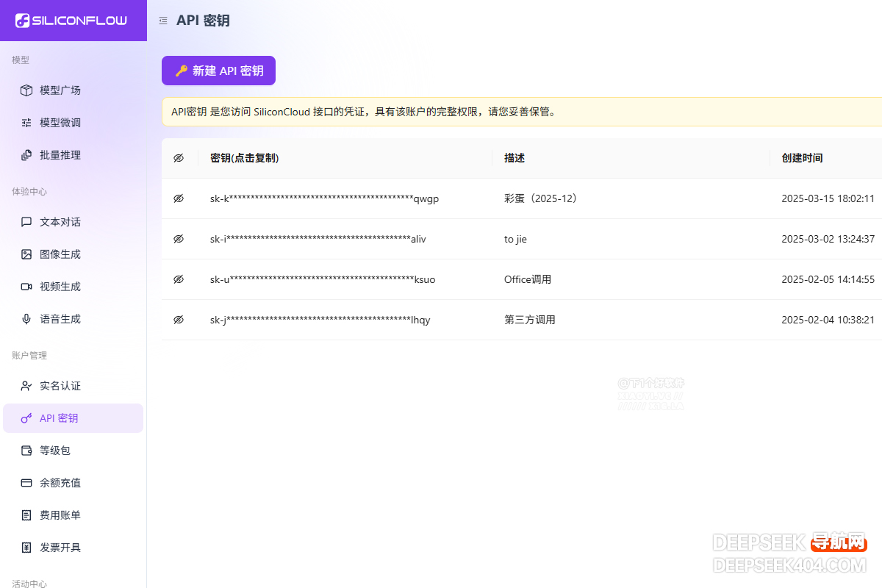The image size is (882, 588).
Task: Open the 模型广场 cube icon
Action: [26, 90]
